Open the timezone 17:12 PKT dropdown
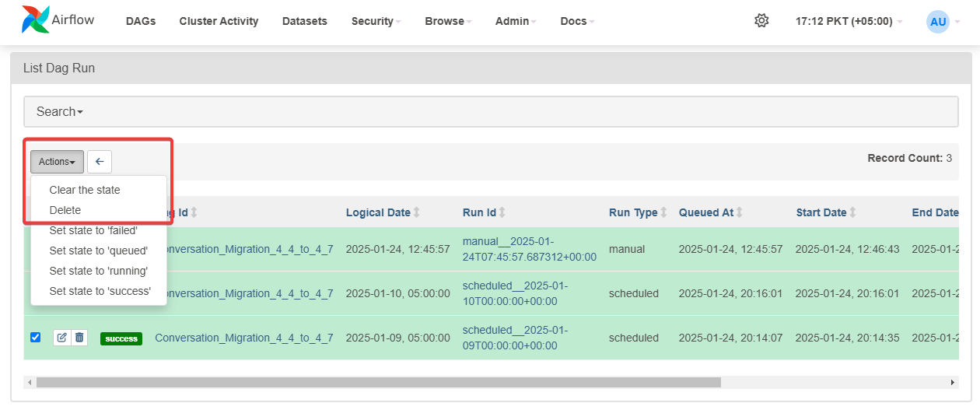 pos(848,22)
